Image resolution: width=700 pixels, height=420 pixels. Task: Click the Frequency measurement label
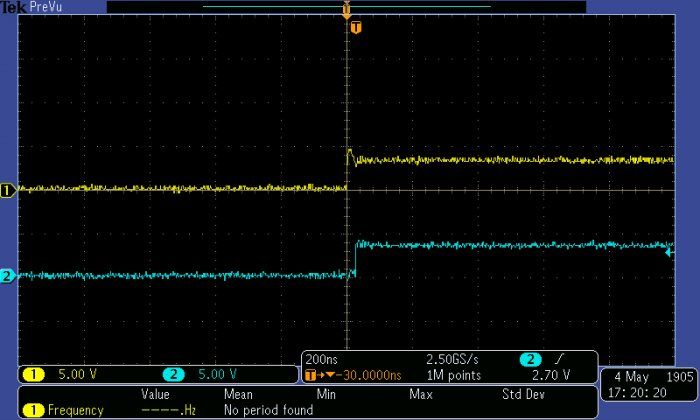pos(75,410)
